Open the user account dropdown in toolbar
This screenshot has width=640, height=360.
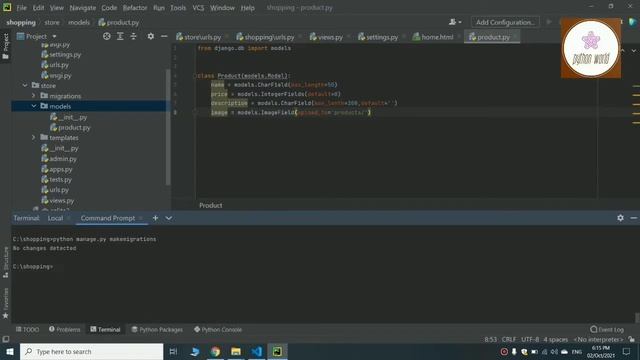coord(455,22)
